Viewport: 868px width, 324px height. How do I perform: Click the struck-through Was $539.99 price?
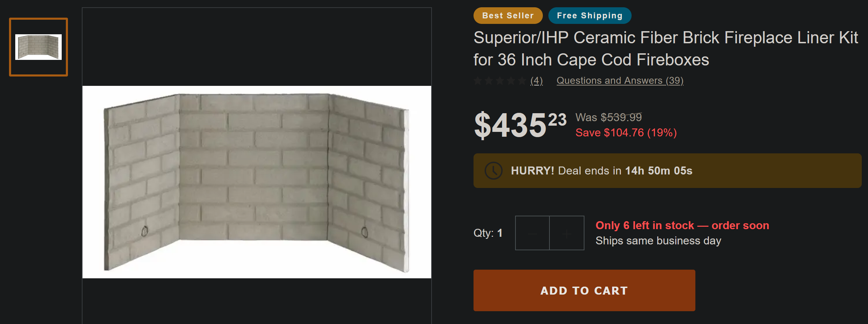tap(608, 117)
